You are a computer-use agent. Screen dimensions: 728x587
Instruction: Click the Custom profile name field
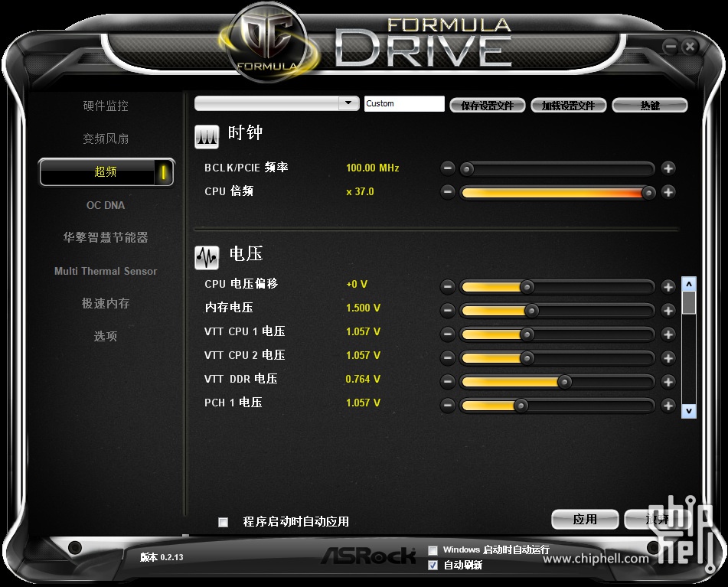(404, 103)
